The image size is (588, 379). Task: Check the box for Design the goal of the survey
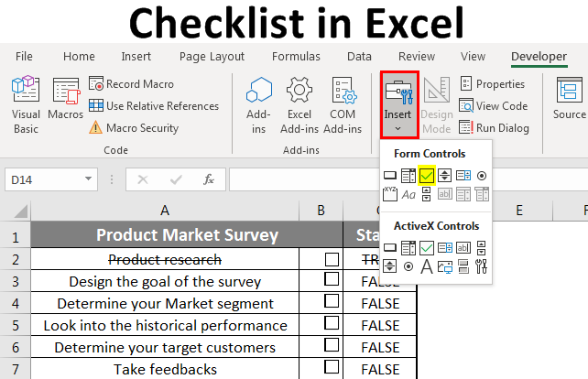coord(332,282)
